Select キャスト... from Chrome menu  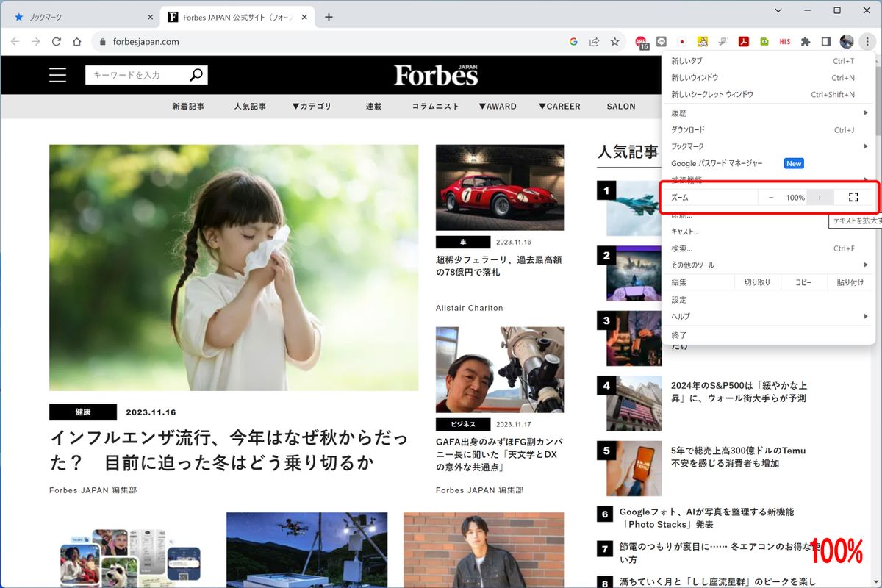pos(769,232)
